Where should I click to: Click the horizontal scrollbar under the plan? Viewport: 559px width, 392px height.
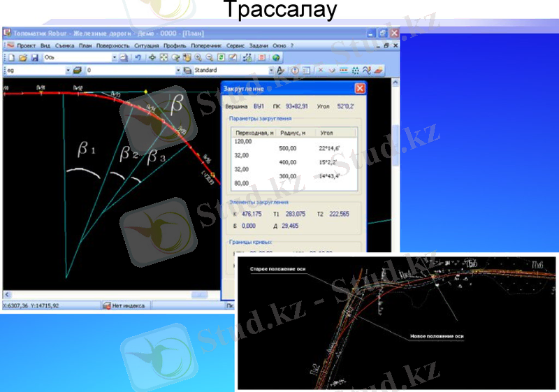[x=112, y=294]
